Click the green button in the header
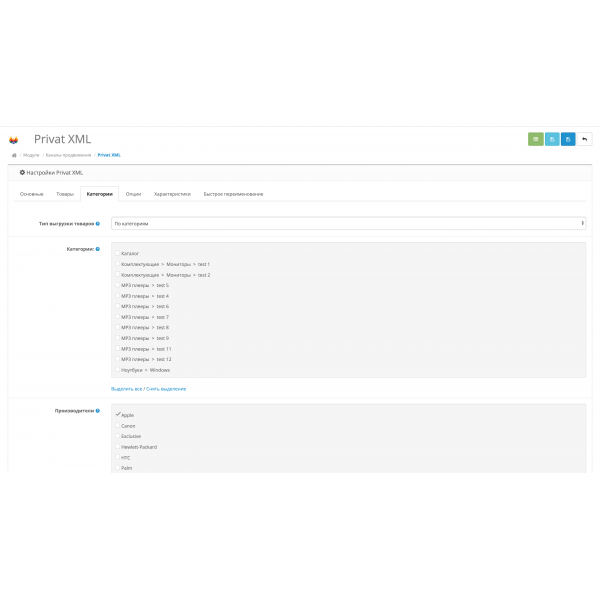Screen dimensions: 600x600 [x=535, y=139]
